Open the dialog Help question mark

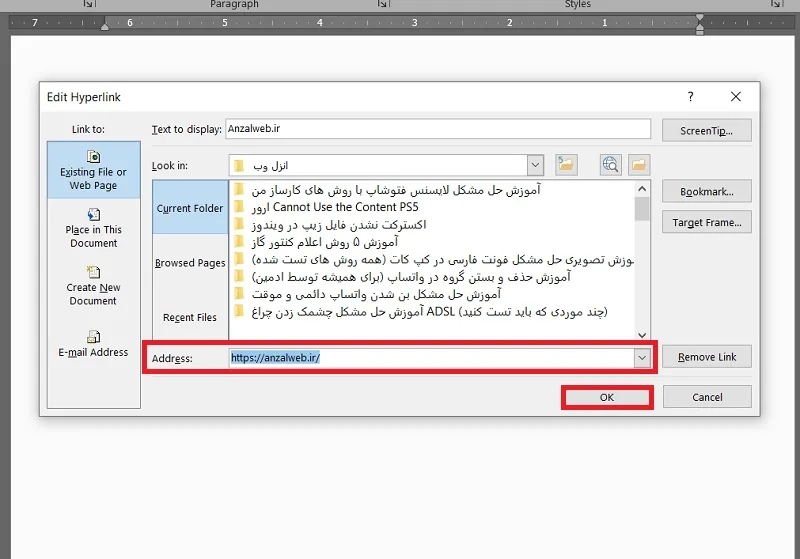point(690,96)
